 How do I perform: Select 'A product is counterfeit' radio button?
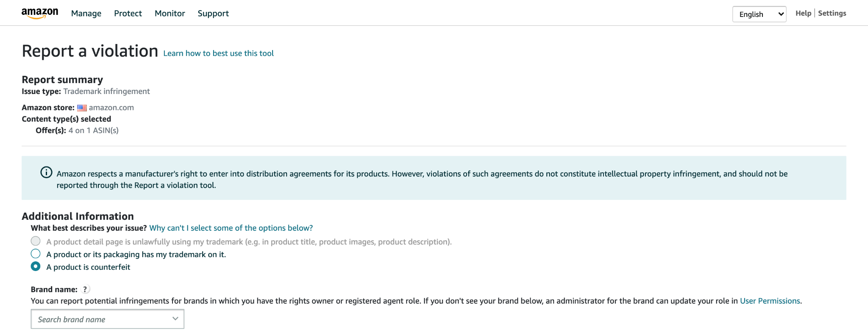point(36,266)
